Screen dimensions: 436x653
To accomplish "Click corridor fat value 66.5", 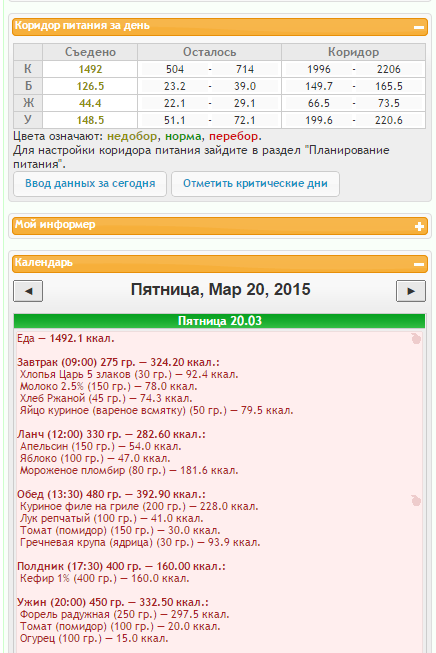I will coord(319,103).
